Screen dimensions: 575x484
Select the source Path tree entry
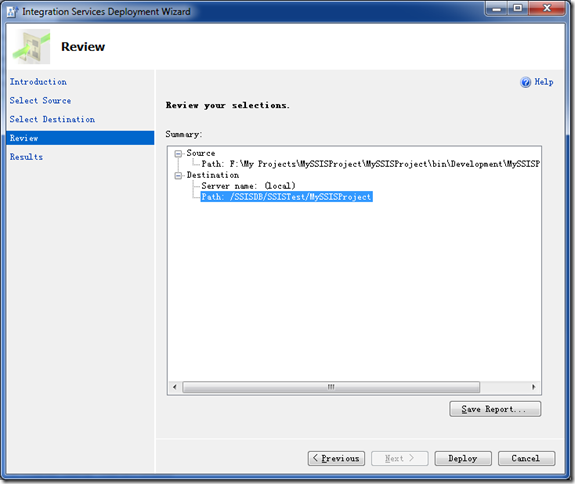(370, 164)
